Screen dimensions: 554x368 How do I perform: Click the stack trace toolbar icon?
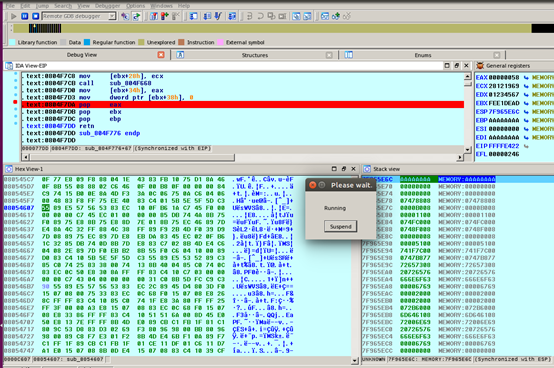[282, 16]
